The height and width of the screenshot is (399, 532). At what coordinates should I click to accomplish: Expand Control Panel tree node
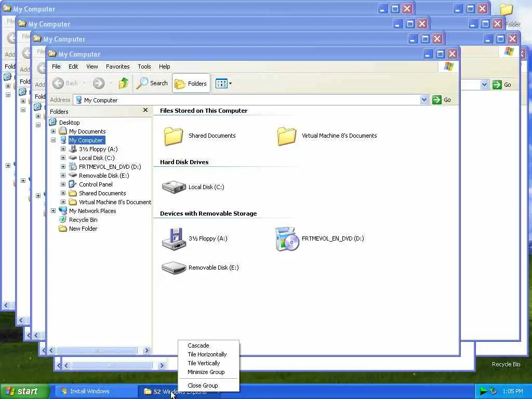[63, 184]
